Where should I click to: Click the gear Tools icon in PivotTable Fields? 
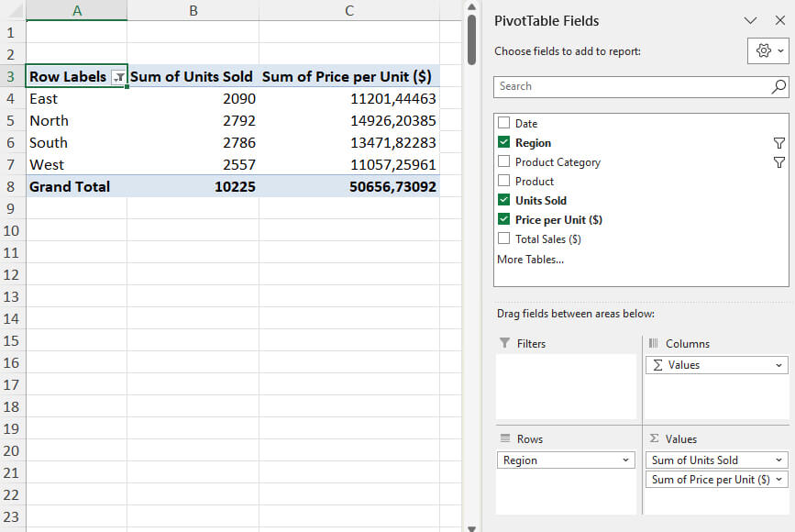pos(763,51)
